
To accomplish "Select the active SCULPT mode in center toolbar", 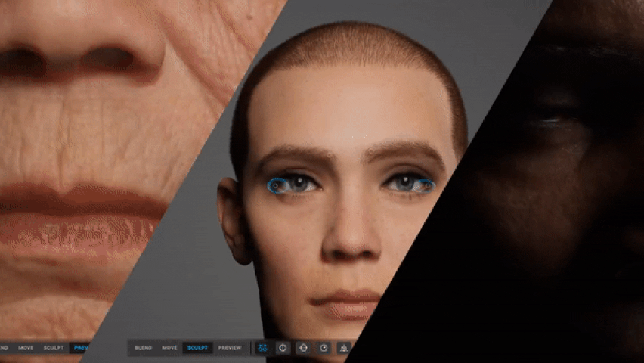I will pyautogui.click(x=197, y=348).
